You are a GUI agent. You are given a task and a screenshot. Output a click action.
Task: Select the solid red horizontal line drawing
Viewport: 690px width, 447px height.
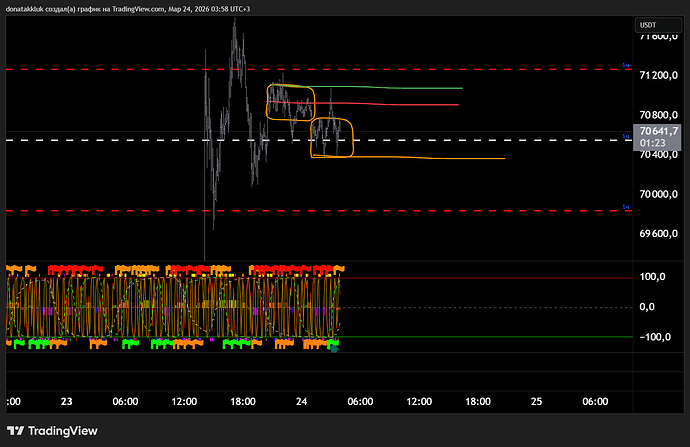tap(400, 104)
